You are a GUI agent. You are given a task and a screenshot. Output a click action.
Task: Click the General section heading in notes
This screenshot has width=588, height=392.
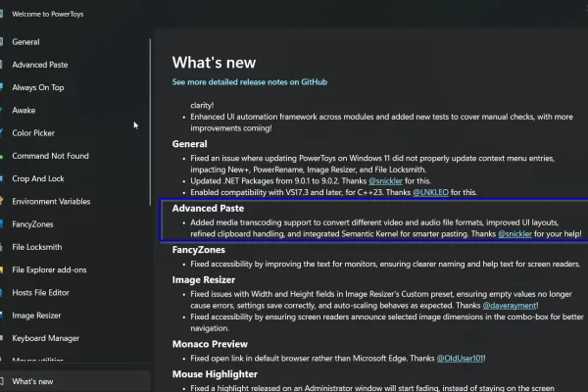[189, 144]
